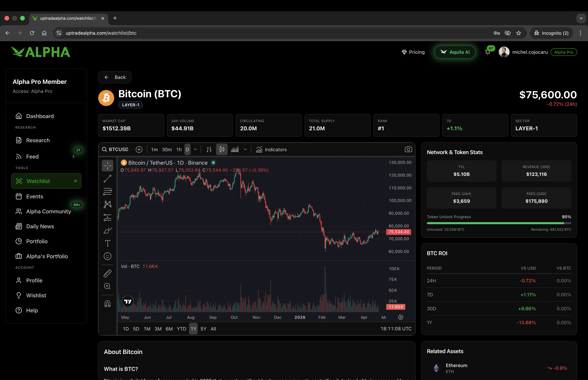The width and height of the screenshot is (588, 380).
Task: Select the trend line drawing tool
Action: (x=107, y=179)
